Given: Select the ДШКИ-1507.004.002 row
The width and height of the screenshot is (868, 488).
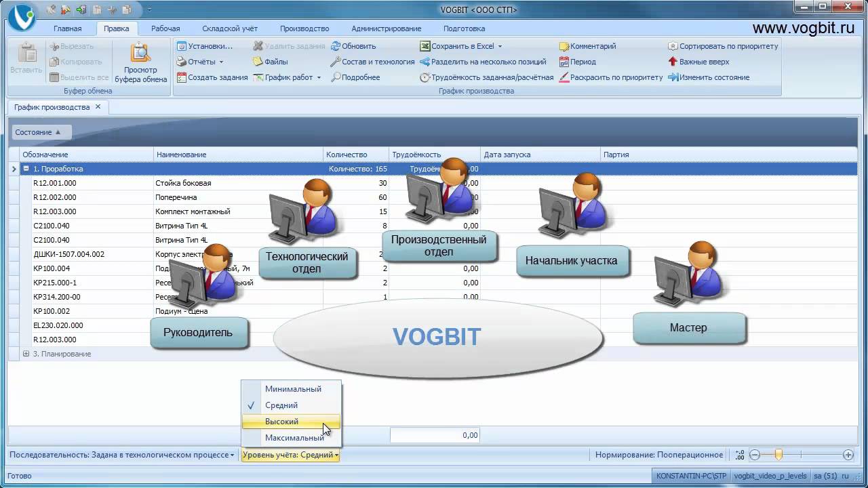Looking at the screenshot, I should click(x=434, y=254).
